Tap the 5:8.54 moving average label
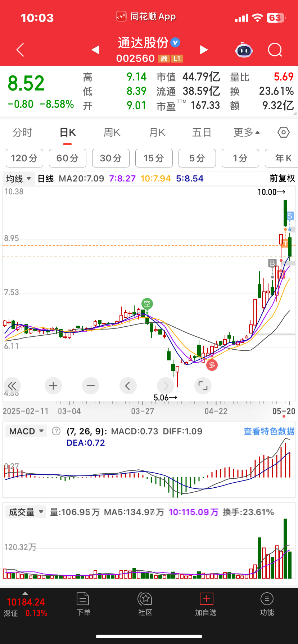298x644 pixels. (x=190, y=179)
